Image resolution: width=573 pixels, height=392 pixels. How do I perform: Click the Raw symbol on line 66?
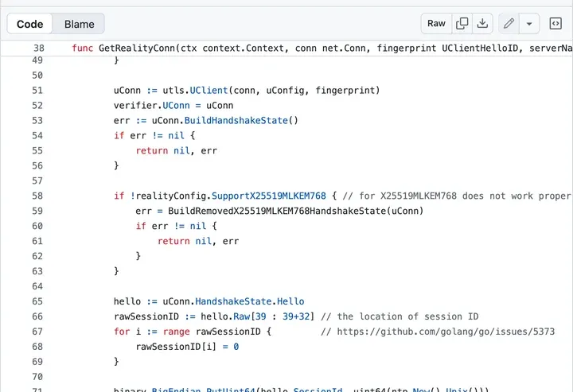pos(242,316)
